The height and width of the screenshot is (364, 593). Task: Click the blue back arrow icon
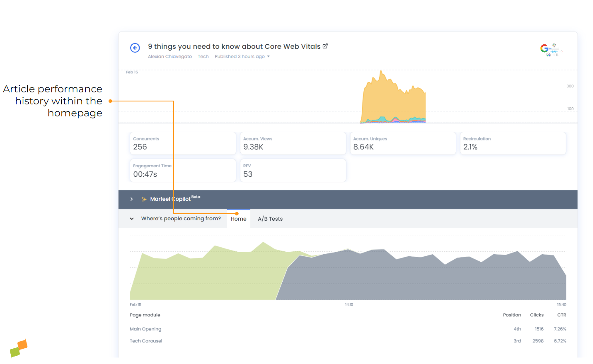click(x=135, y=48)
